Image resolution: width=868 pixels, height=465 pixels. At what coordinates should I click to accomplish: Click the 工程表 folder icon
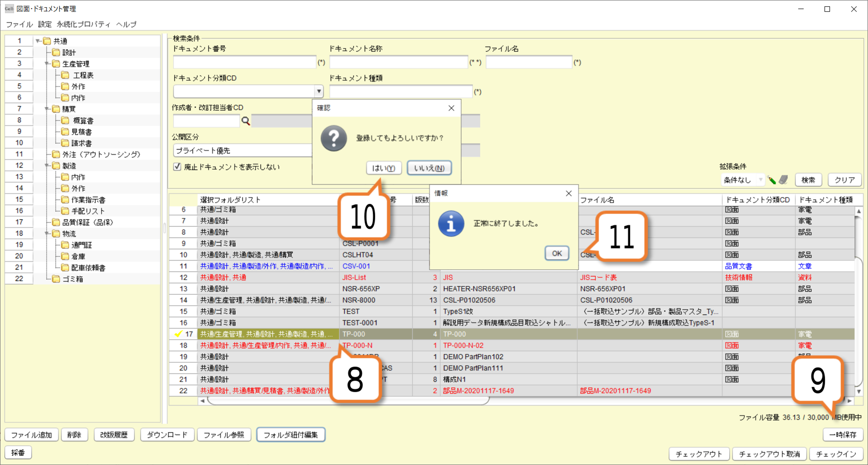pos(65,75)
